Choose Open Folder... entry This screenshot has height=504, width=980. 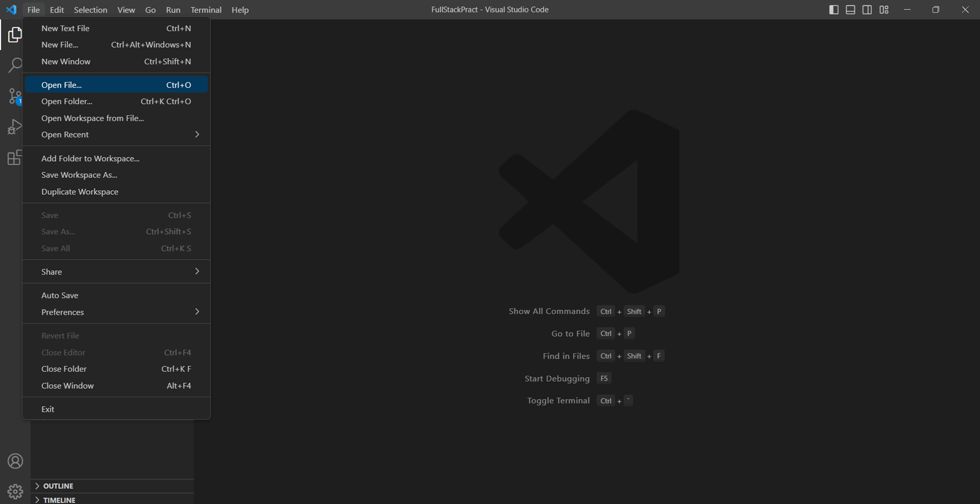tap(116, 101)
